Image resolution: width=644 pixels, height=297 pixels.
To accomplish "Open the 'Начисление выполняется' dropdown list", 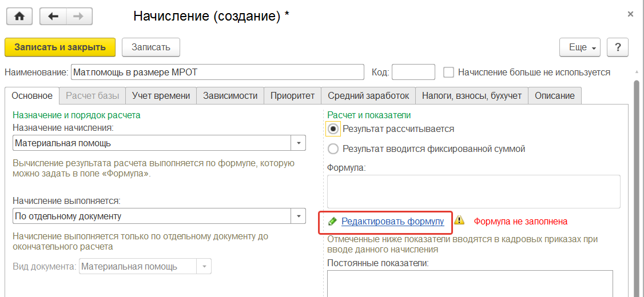I will [299, 216].
